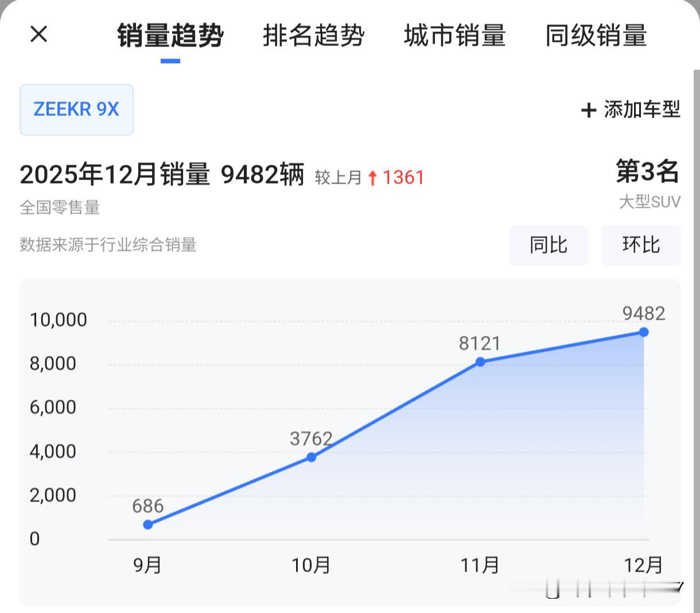The width and height of the screenshot is (700, 613).
Task: Click the December data point 9482
Action: click(x=644, y=332)
